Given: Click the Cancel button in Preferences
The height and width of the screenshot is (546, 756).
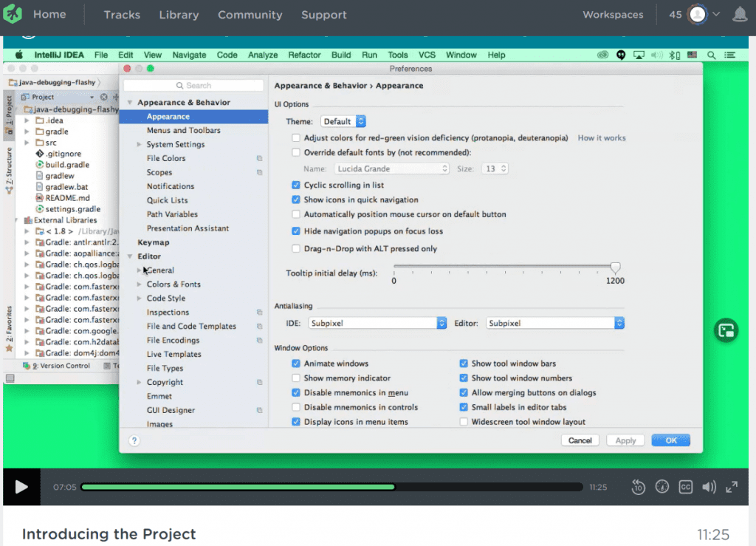Looking at the screenshot, I should [x=580, y=440].
